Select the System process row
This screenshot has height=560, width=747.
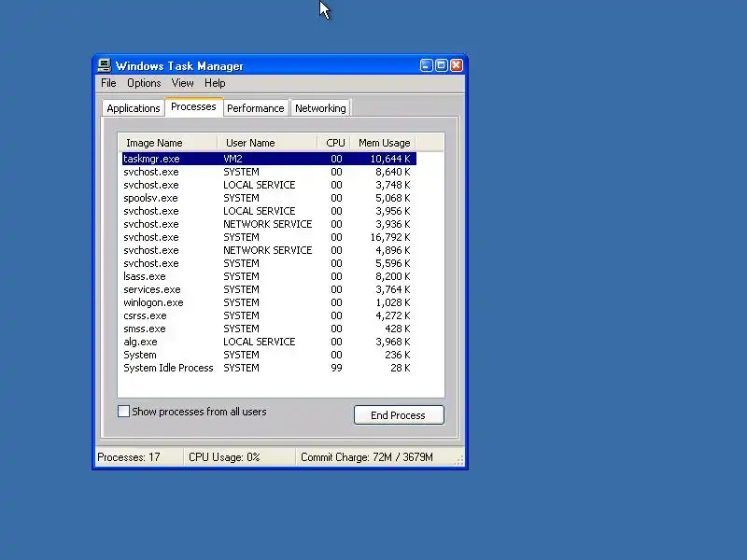click(269, 356)
